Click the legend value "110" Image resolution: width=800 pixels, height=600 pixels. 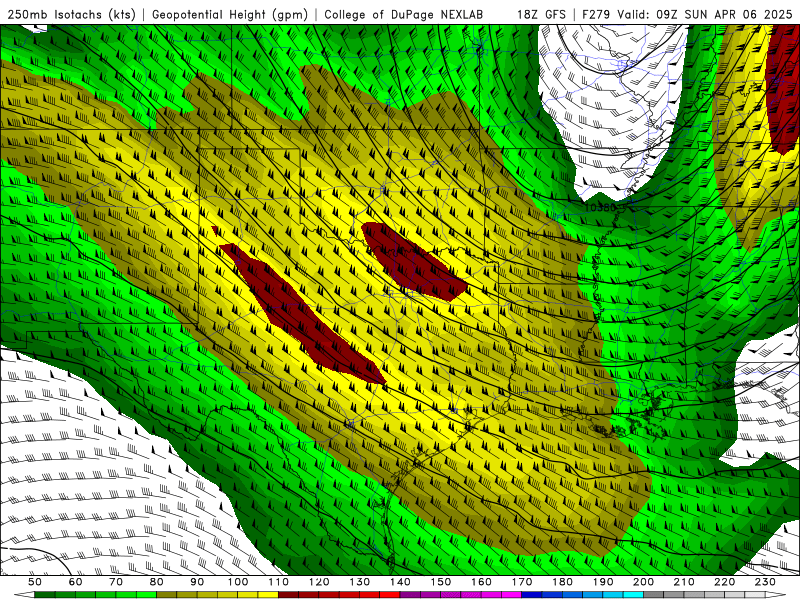click(x=279, y=582)
